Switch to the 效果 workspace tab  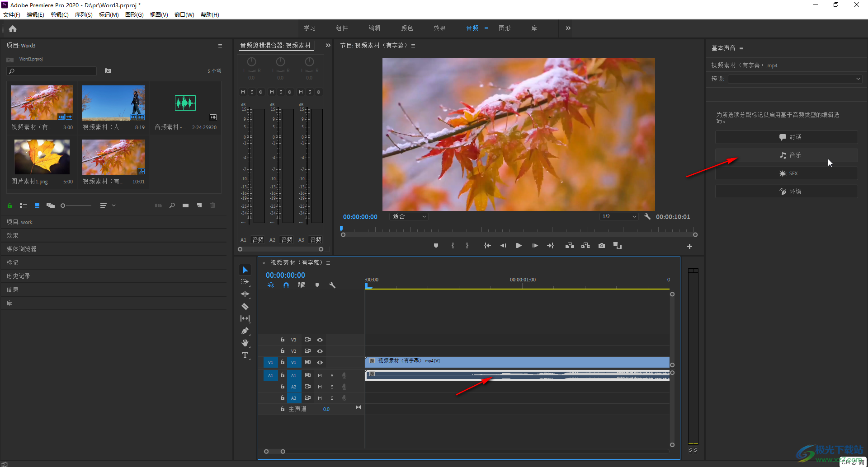coord(440,28)
